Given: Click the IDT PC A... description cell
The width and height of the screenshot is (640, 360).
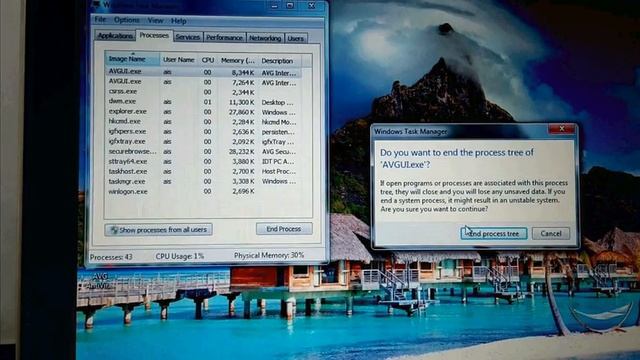Looking at the screenshot, I should pyautogui.click(x=278, y=162).
